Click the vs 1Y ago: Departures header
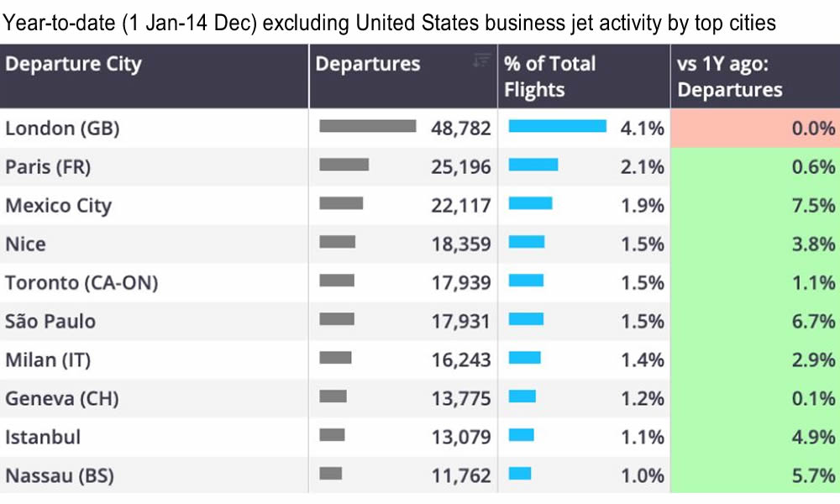This screenshot has width=840, height=504. (x=729, y=76)
